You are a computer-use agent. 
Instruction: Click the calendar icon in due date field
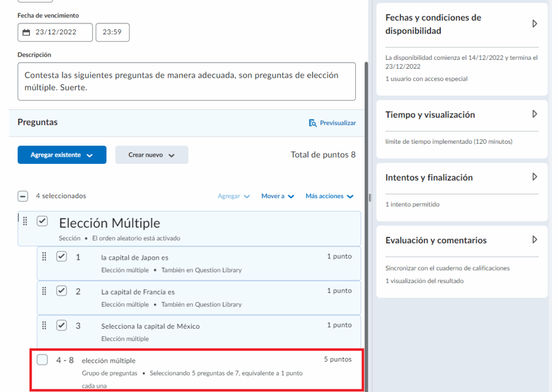coord(27,32)
